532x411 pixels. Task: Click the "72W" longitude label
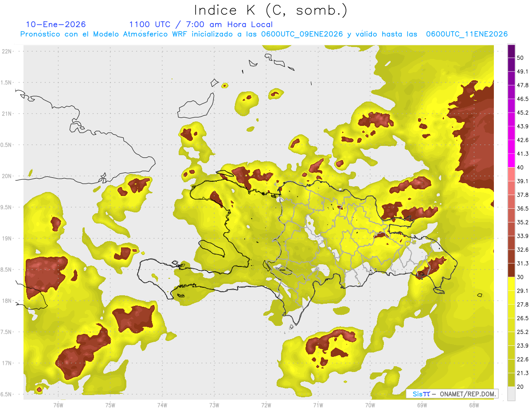click(x=266, y=405)
